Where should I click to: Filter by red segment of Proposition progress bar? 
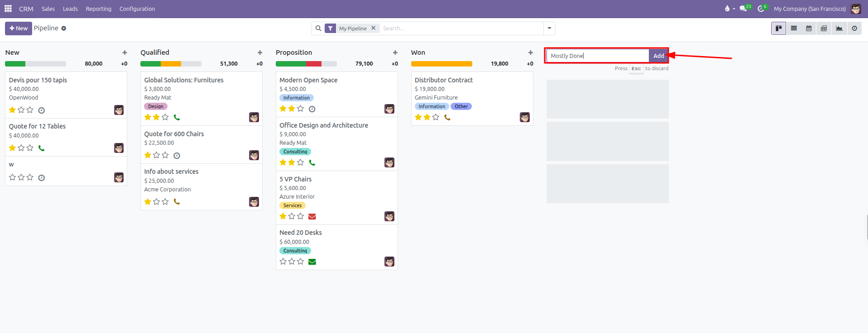[314, 64]
